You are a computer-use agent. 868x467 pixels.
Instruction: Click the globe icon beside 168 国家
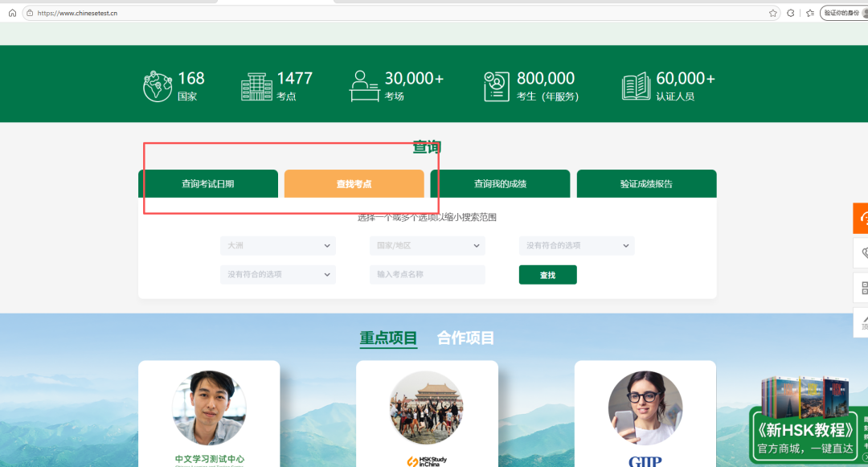(x=158, y=86)
